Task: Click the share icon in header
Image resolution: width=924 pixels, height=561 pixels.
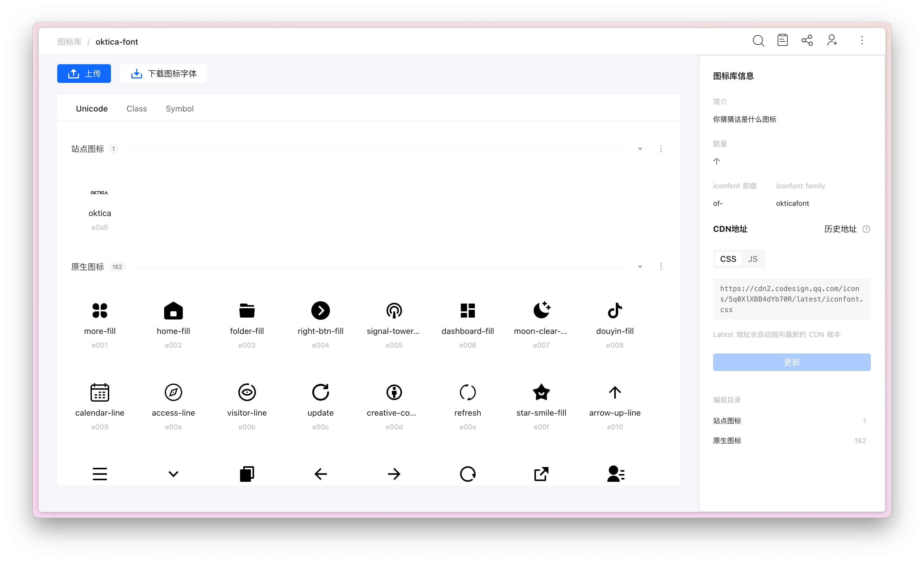Action: pos(807,41)
